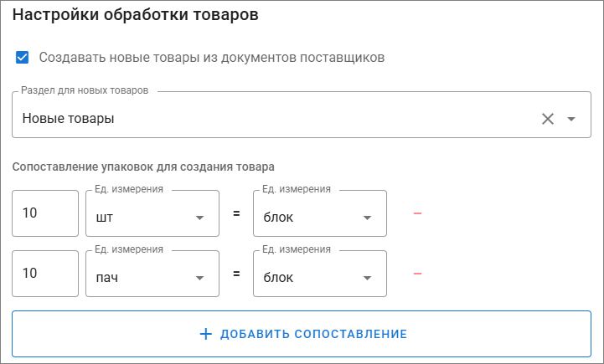The width and height of the screenshot is (604, 364).
Task: Click the arrow icon beside 'шт' unit
Action: click(199, 218)
